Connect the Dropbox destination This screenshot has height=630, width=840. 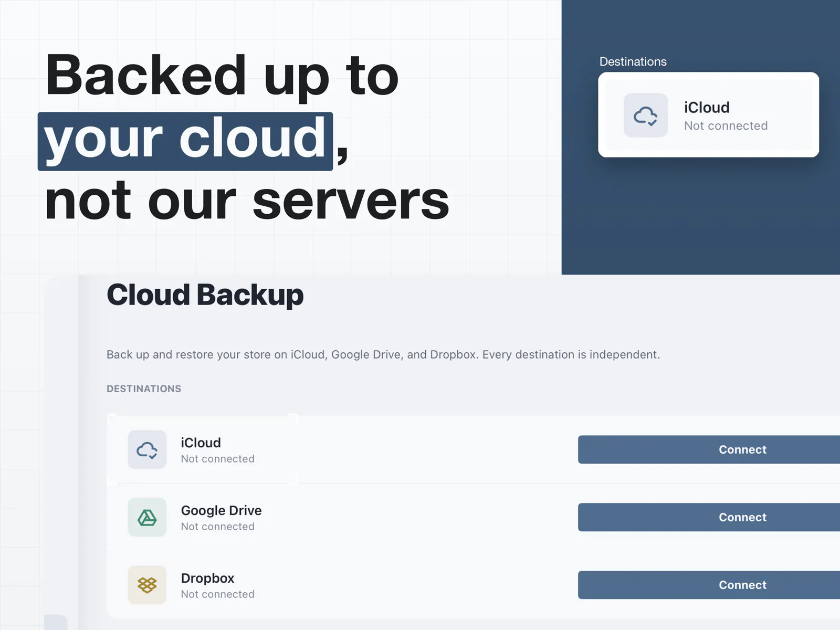coord(709,585)
